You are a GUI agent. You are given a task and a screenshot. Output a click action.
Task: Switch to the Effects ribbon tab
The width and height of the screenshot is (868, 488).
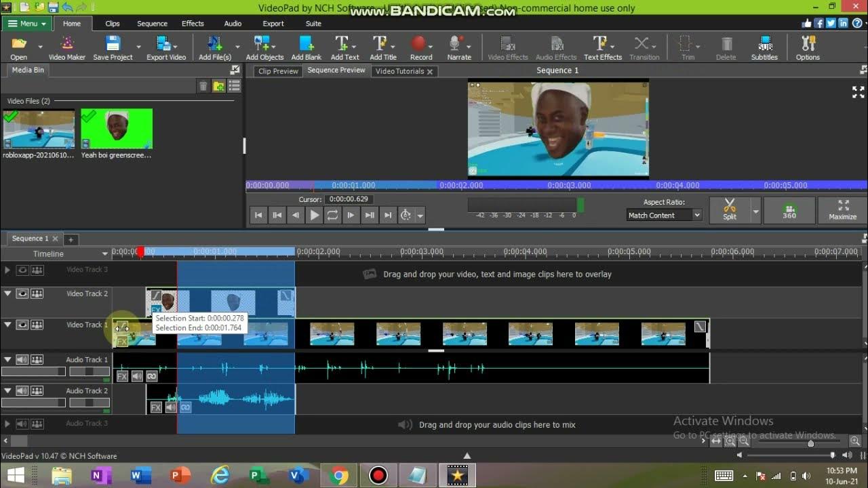193,23
